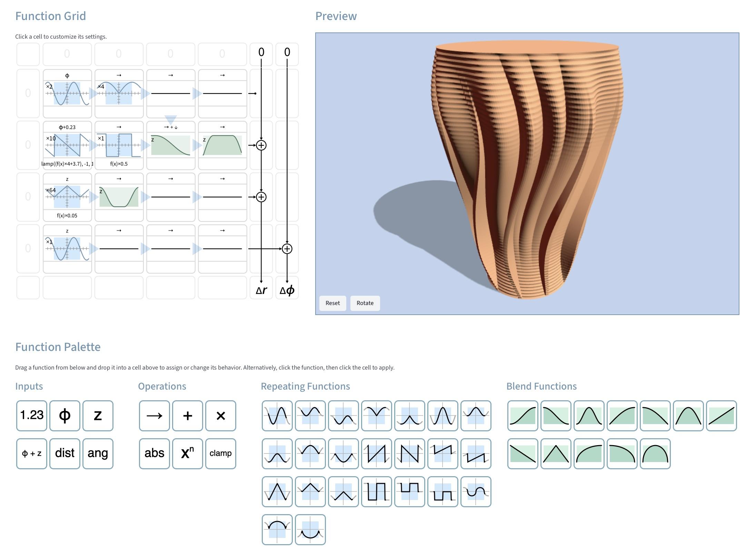Click the ang input tile
Viewport: 756px width, 559px height.
coord(98,453)
